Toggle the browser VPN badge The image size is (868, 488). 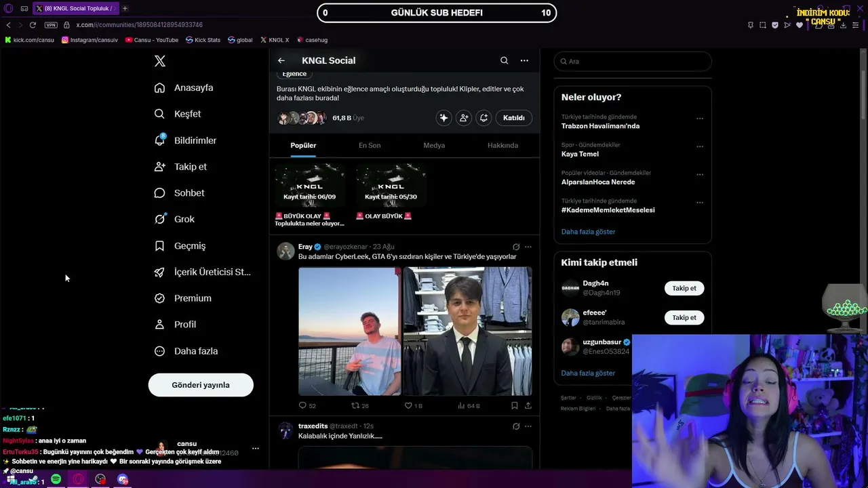(51, 25)
